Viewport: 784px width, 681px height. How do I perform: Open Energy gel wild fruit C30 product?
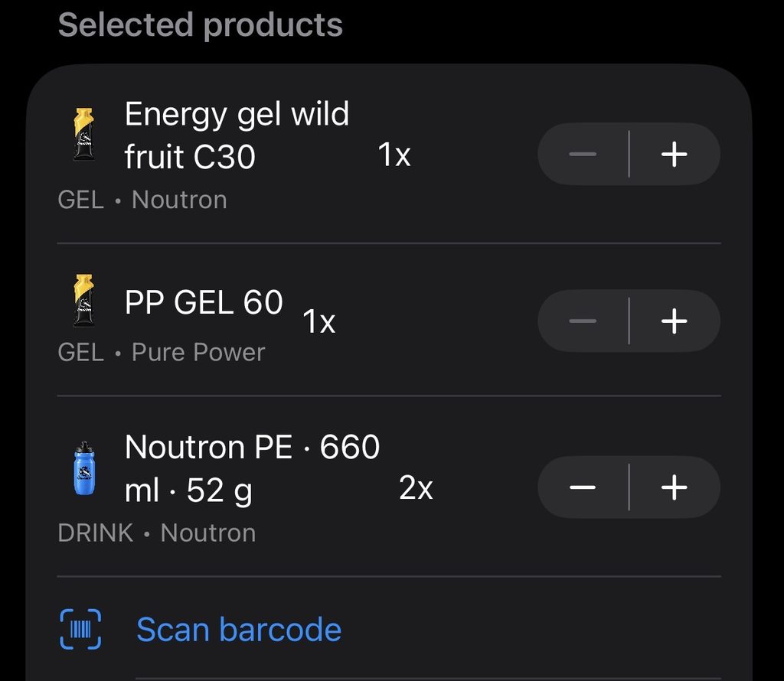point(237,135)
